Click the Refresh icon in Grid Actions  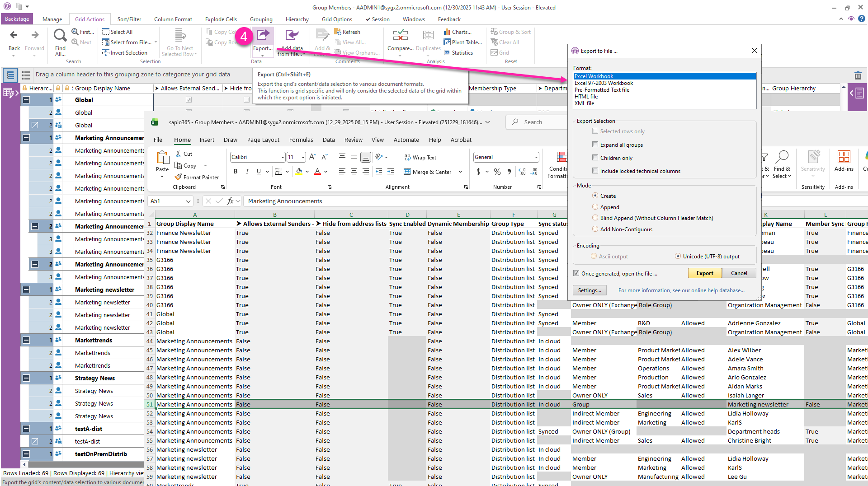[x=338, y=32]
